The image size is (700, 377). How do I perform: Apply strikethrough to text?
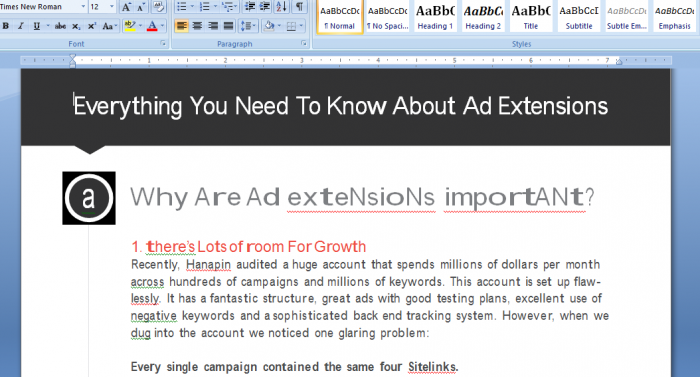(x=60, y=26)
